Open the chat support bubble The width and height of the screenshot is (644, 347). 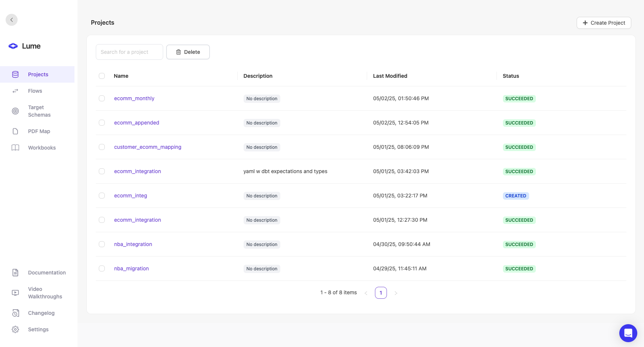(x=628, y=333)
